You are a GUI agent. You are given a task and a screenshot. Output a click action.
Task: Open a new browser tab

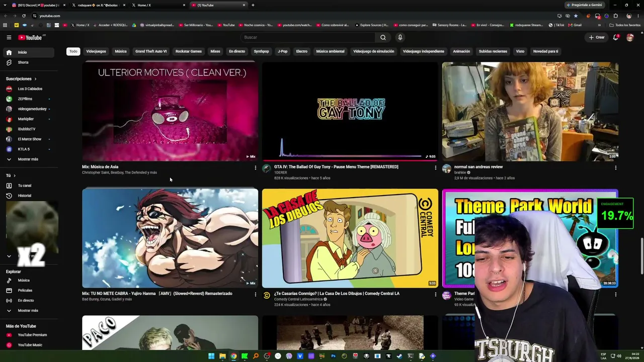point(253,5)
